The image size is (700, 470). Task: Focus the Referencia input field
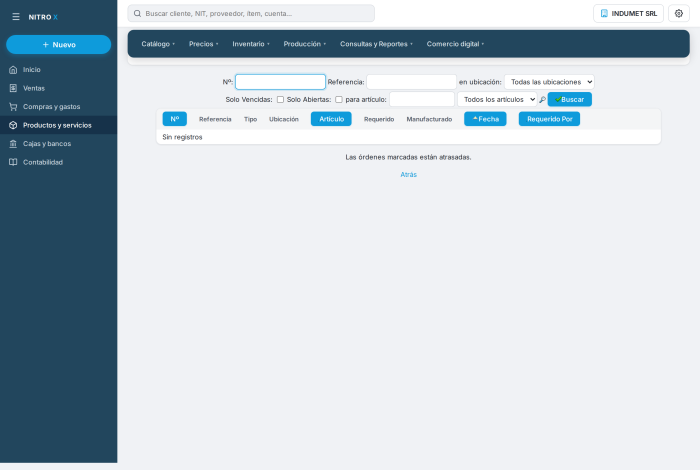pos(411,82)
